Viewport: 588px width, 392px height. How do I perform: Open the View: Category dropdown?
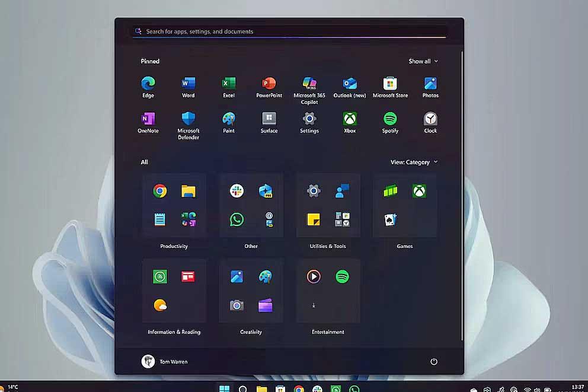(x=414, y=162)
